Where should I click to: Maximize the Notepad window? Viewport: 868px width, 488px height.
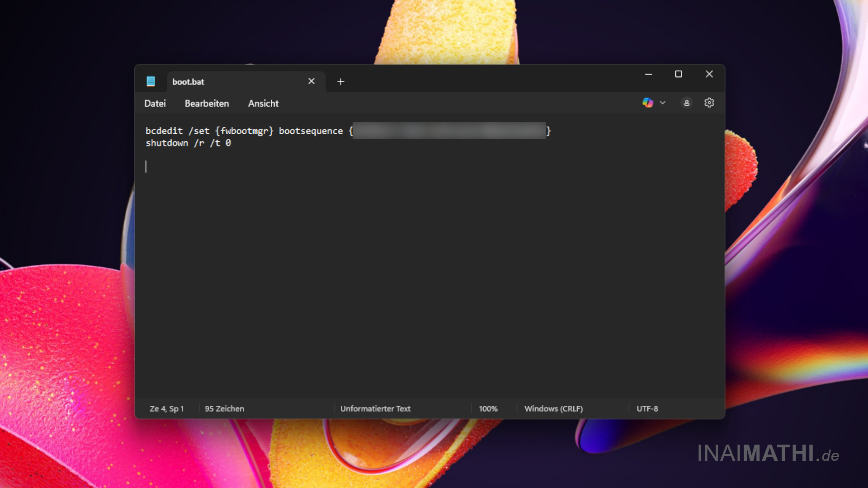coord(679,74)
